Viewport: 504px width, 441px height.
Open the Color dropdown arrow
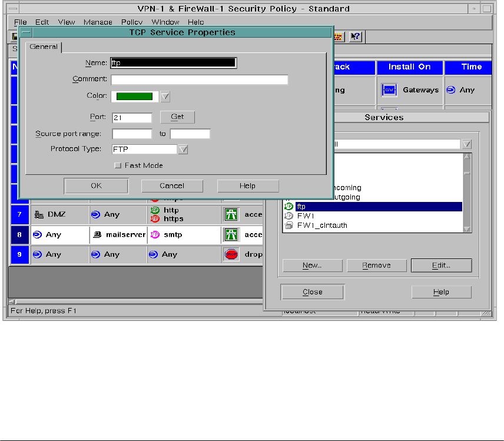pyautogui.click(x=165, y=97)
